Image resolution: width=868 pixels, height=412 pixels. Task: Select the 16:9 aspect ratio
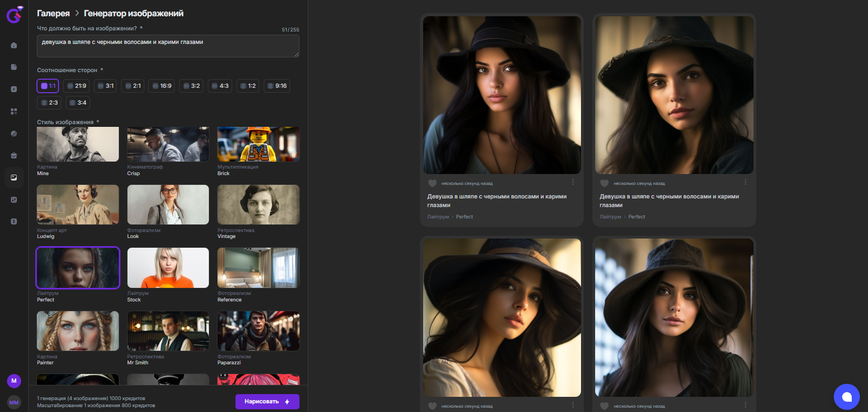point(162,86)
